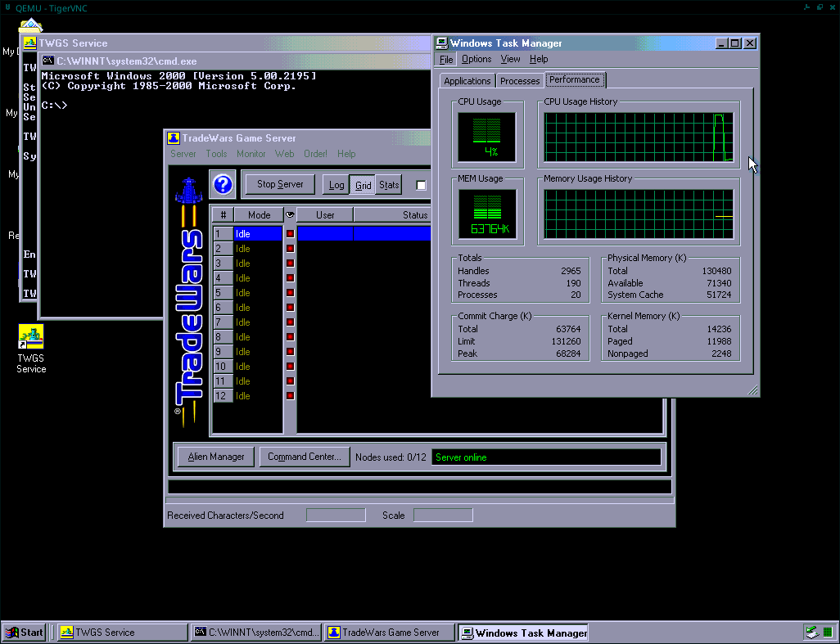Viewport: 840px width, 644px height.
Task: Click the Scale field
Action: [x=443, y=515]
